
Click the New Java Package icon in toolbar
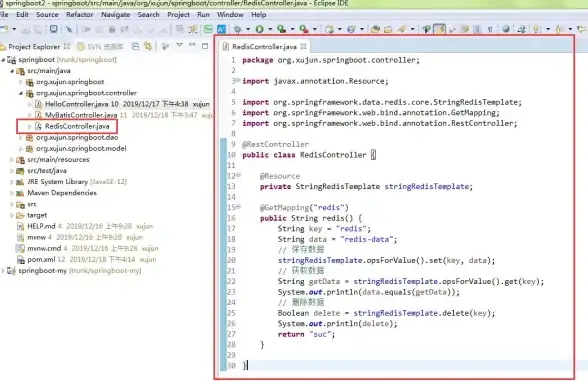pyautogui.click(x=330, y=29)
